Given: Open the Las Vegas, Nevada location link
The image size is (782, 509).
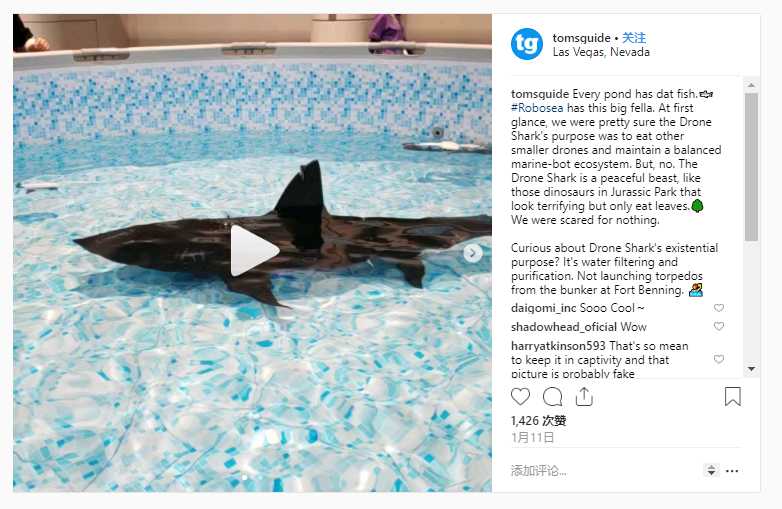Looking at the screenshot, I should (x=601, y=52).
